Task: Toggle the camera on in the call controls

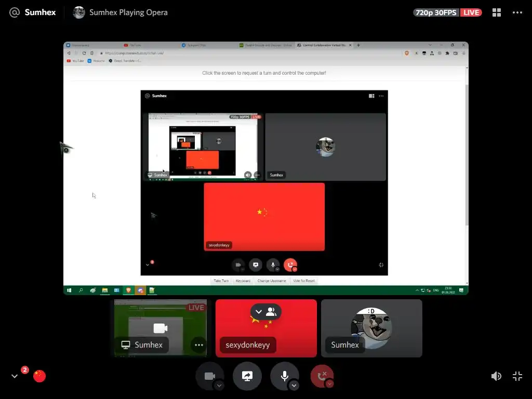Action: [x=210, y=376]
